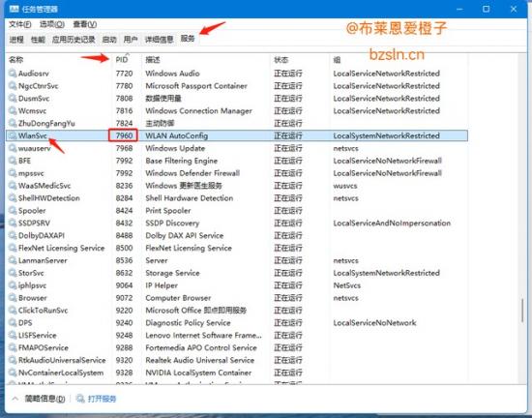Click the FlexNet Licensing Service gear icon
The width and height of the screenshot is (532, 418).
(13, 248)
